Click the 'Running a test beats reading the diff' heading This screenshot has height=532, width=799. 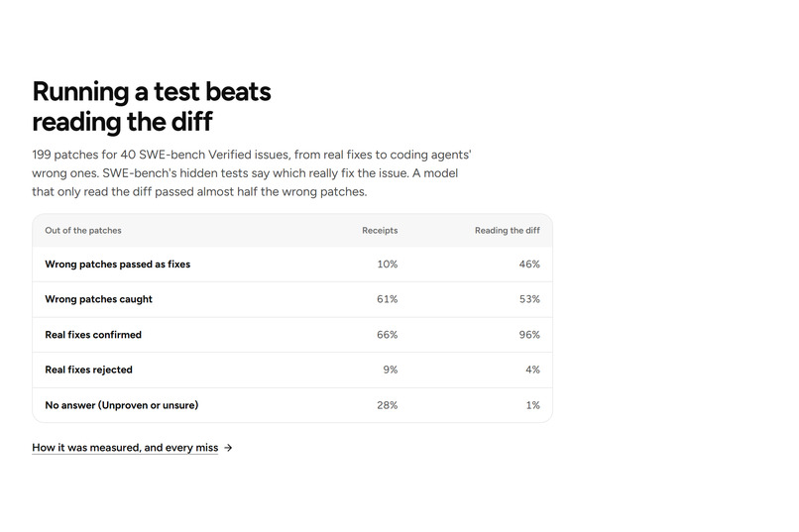(x=152, y=106)
